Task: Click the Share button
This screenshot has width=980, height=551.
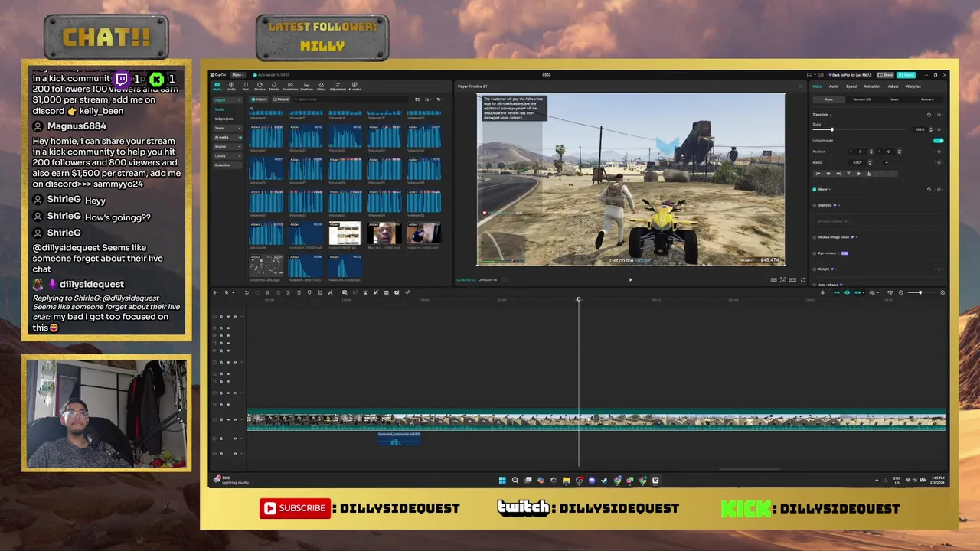Action: [x=885, y=75]
